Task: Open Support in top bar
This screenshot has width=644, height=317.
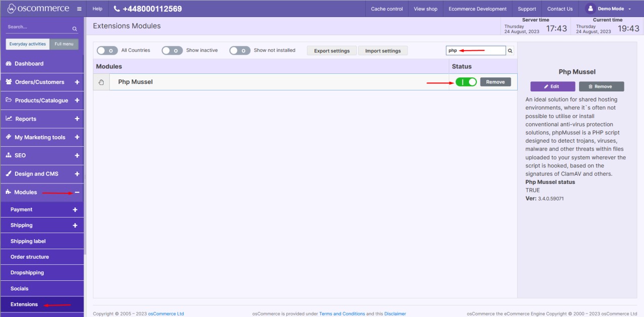Action: tap(527, 9)
